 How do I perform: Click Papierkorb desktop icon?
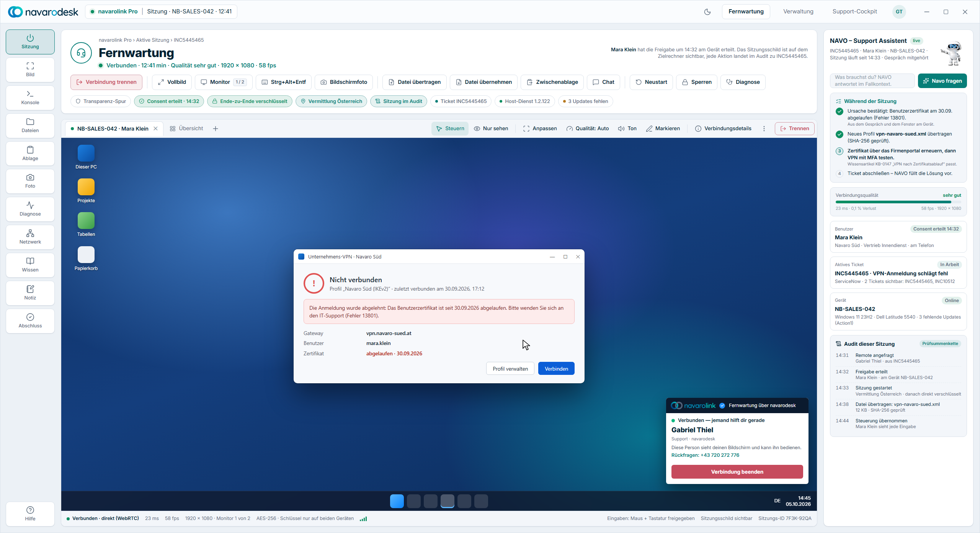pyautogui.click(x=86, y=259)
